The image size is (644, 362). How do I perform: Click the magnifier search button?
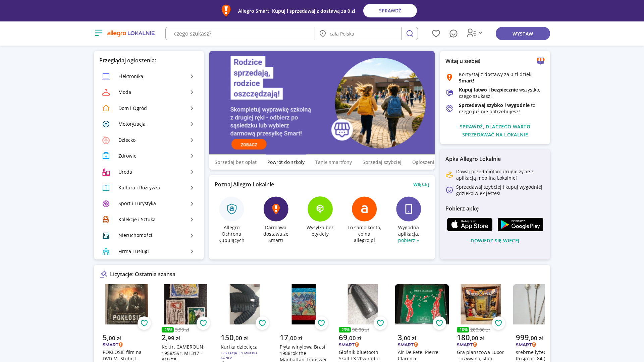[410, 34]
